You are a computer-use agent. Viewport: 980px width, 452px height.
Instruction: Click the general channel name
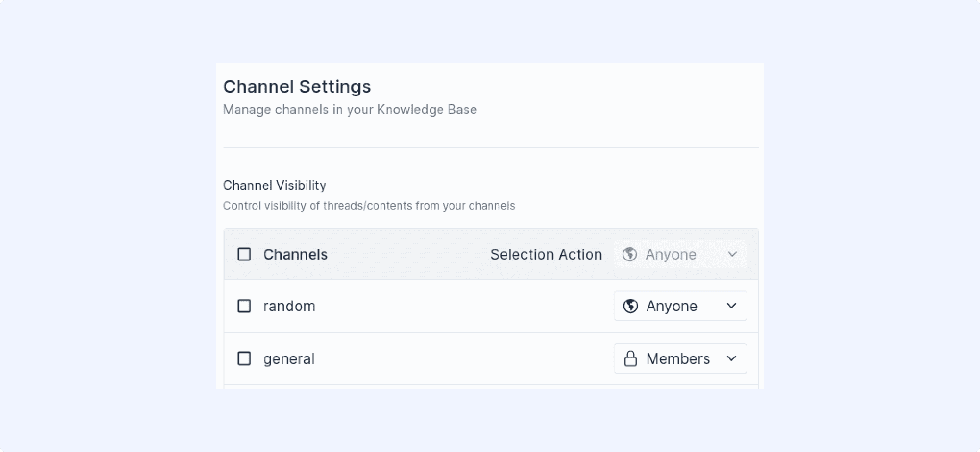click(289, 358)
